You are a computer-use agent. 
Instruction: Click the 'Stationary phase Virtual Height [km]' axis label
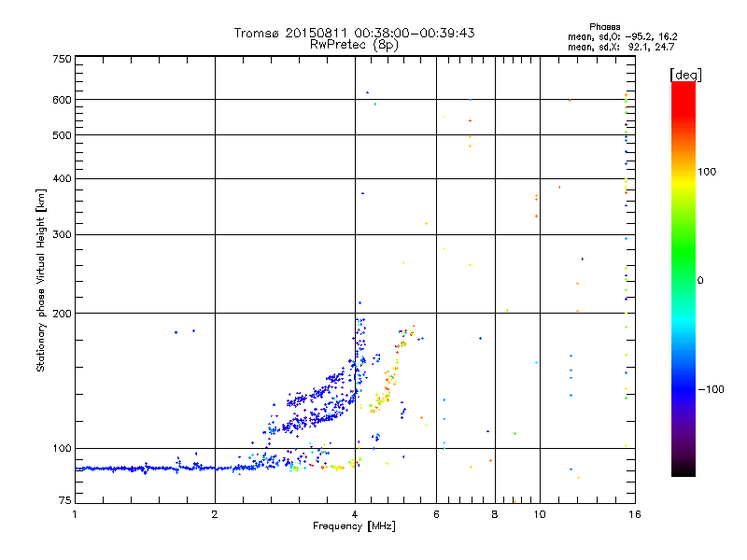pos(41,280)
